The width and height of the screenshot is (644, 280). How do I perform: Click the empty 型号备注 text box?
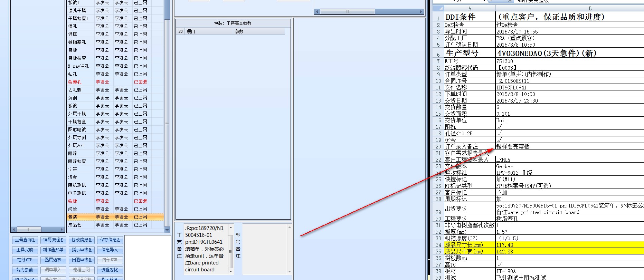265,249
